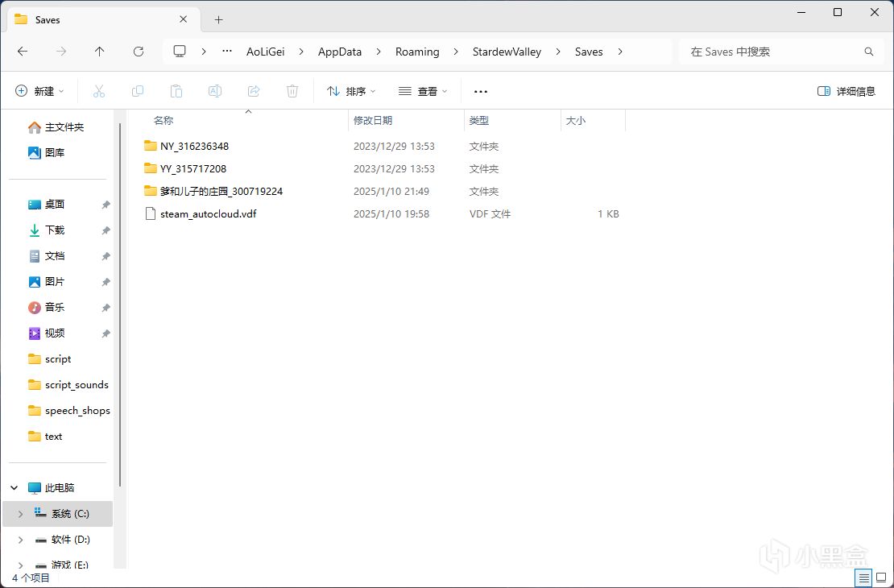The height and width of the screenshot is (588, 894).
Task: Click the search magnifier icon
Action: pos(869,52)
